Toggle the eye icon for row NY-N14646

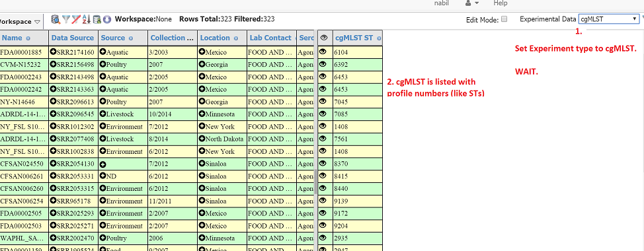323,102
